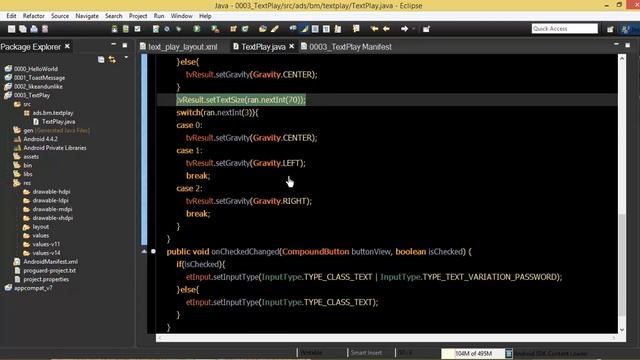
Task: Switch to the Java perspective icon
Action: point(625,29)
